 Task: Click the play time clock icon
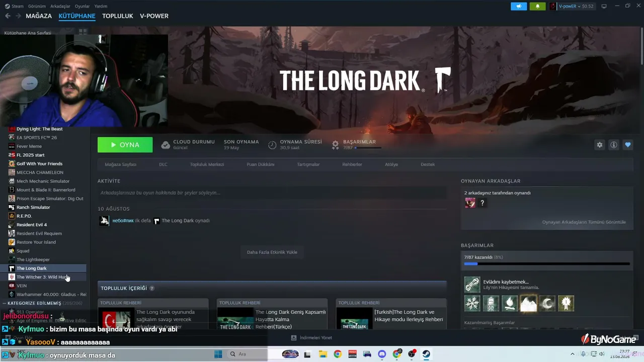[272, 145]
